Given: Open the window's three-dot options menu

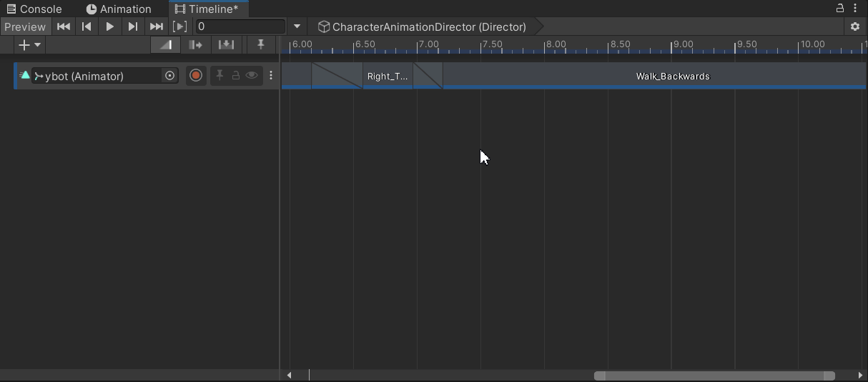Looking at the screenshot, I should pyautogui.click(x=856, y=9).
